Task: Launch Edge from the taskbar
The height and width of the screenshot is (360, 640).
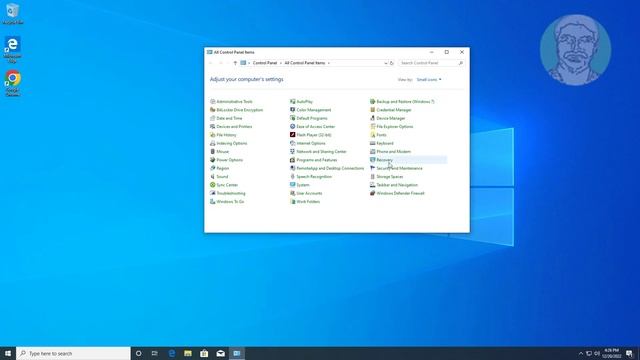Action: (x=171, y=353)
